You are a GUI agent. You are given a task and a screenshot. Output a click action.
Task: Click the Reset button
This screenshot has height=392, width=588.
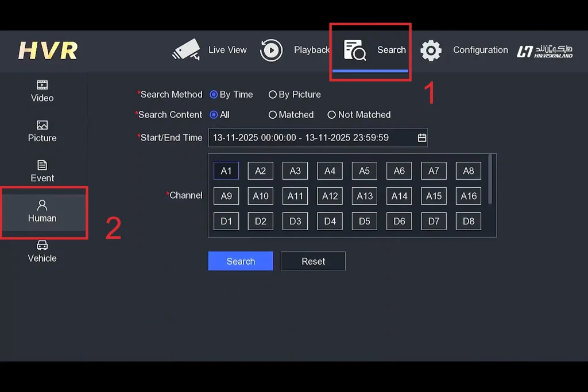[x=313, y=261]
